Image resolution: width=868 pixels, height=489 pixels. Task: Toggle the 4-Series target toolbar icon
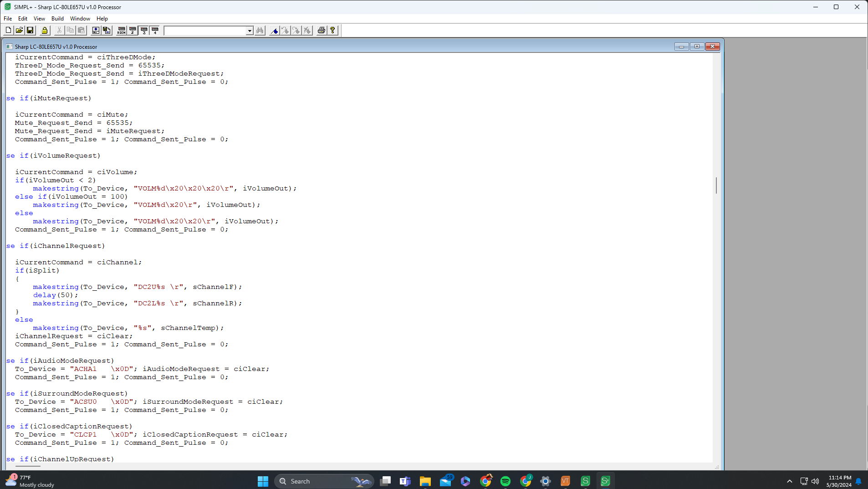click(x=155, y=31)
